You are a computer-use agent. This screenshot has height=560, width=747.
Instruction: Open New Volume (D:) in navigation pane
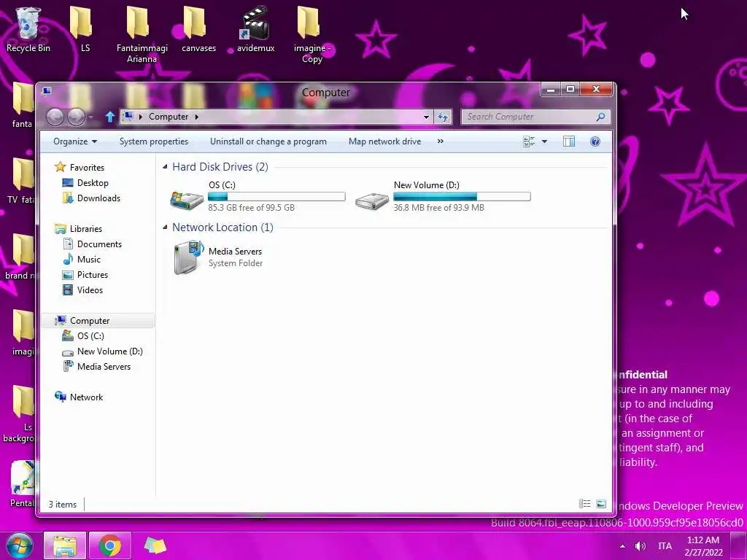[x=109, y=351]
